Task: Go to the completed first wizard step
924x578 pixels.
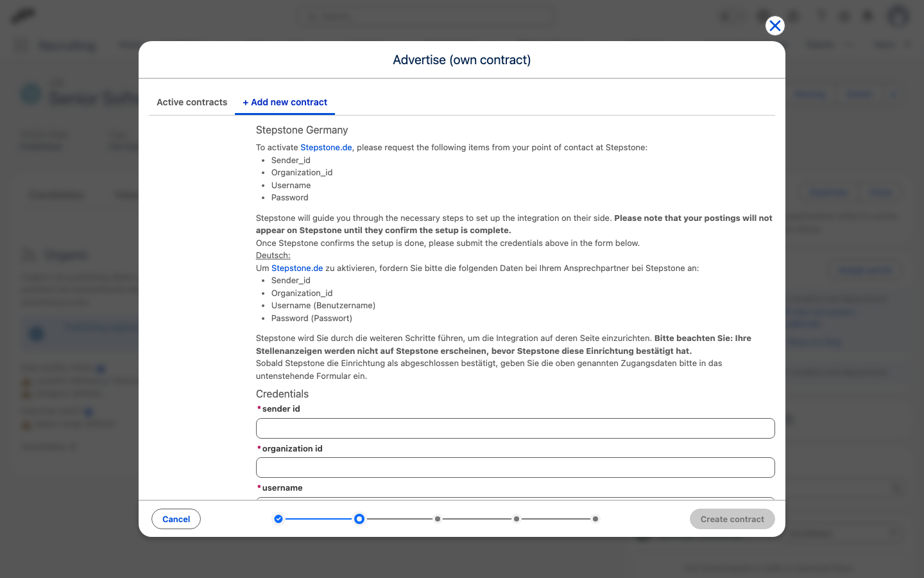Action: 278,519
